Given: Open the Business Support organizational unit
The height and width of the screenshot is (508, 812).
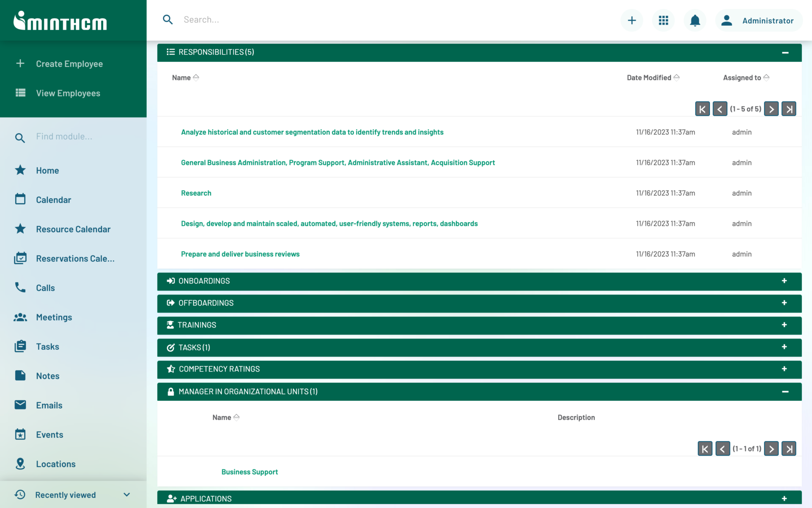Looking at the screenshot, I should (250, 471).
